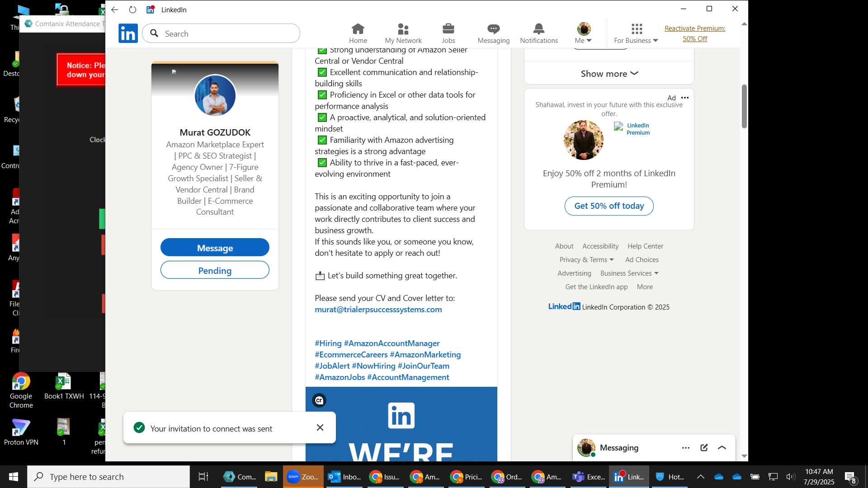Message Murat GOZUDOK

(x=215, y=248)
